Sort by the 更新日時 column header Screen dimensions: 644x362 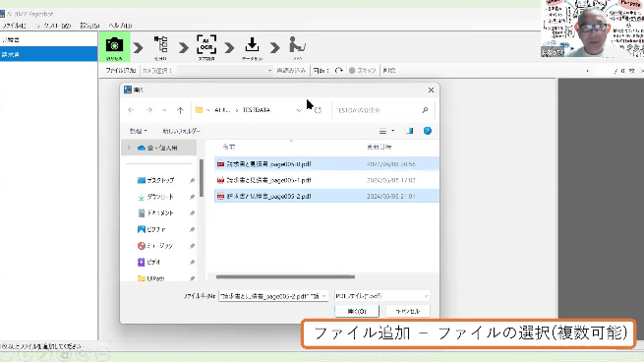coord(379,147)
